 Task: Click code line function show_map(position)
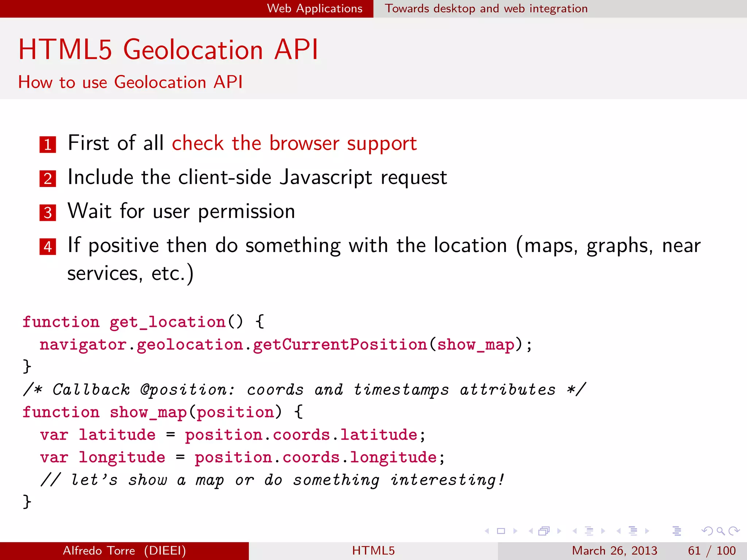163,412
